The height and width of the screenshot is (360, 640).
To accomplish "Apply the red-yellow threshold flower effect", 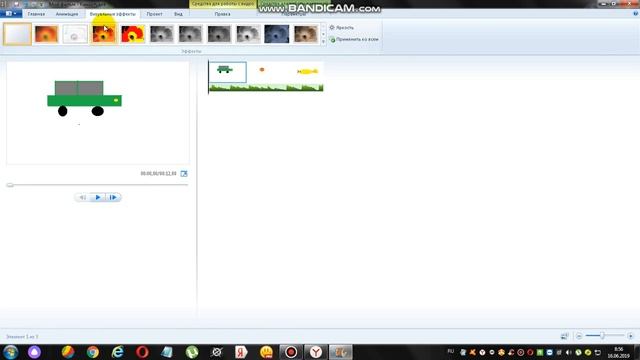I will pyautogui.click(x=133, y=34).
